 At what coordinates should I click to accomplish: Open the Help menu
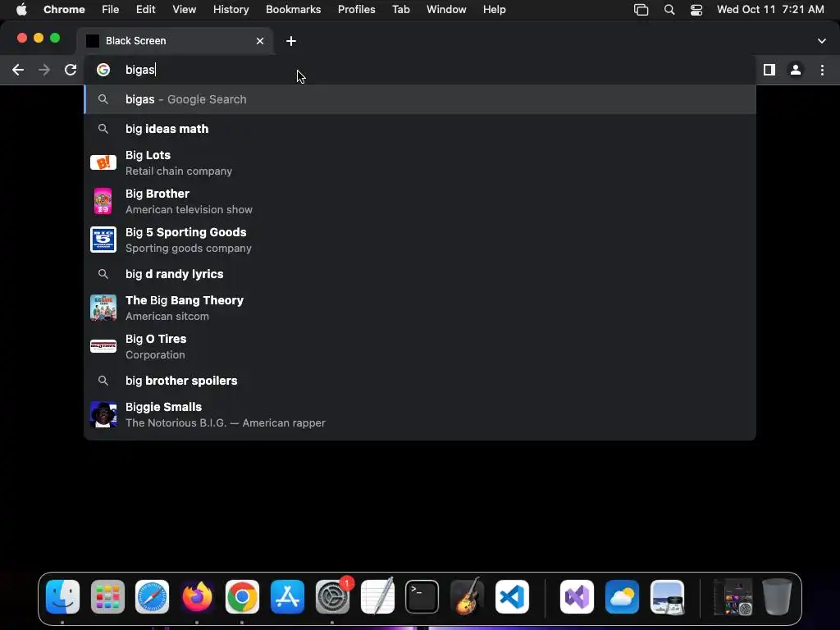(x=494, y=9)
